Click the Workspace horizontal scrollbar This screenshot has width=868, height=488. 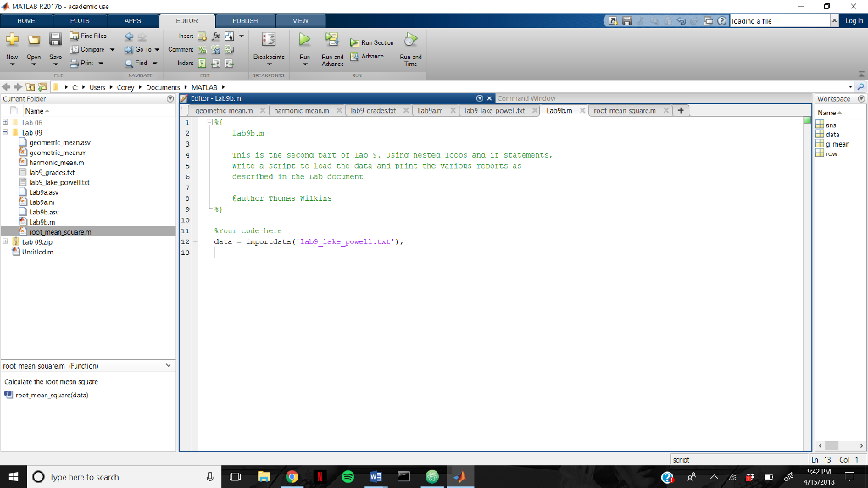(x=841, y=446)
